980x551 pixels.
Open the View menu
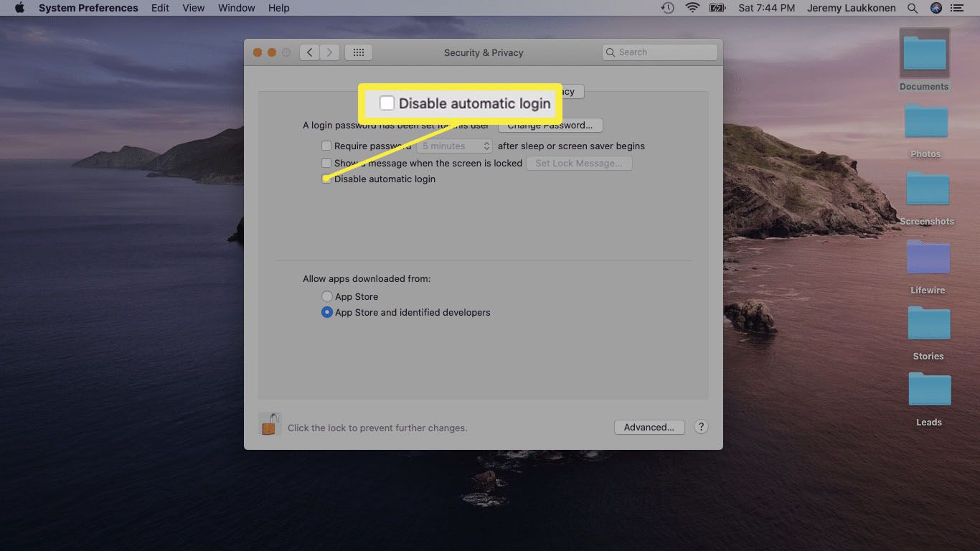click(194, 8)
